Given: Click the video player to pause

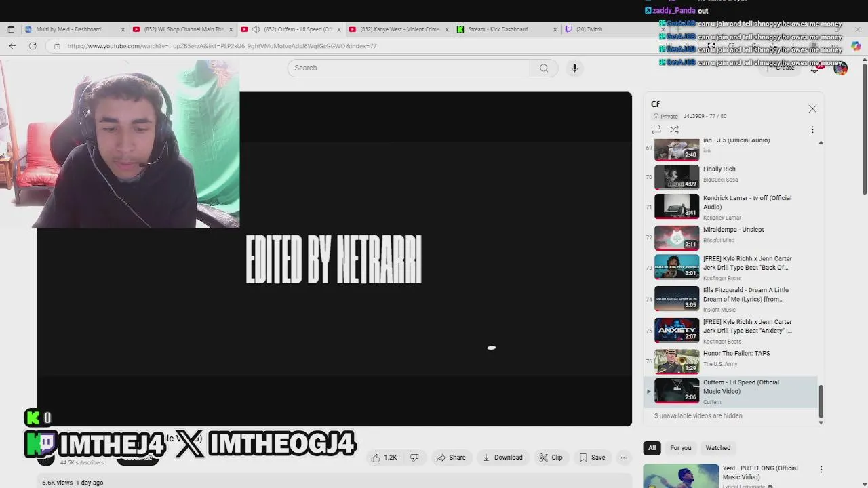Looking at the screenshot, I should tap(334, 259).
